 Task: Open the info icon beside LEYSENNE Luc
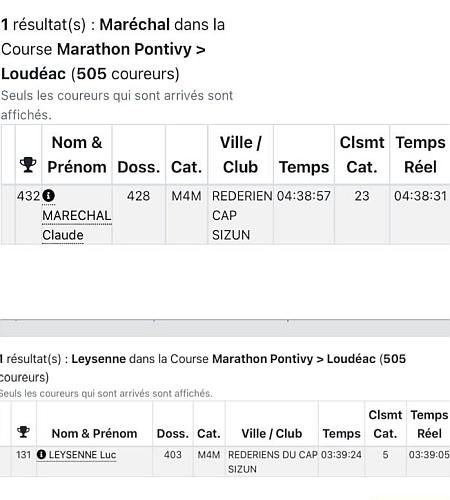point(41,454)
